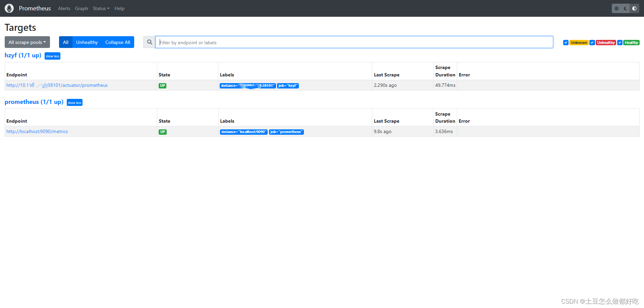Screen dimensions: 644x308
Task: Collapse the prometheus pool with show less
Action: (x=74, y=103)
